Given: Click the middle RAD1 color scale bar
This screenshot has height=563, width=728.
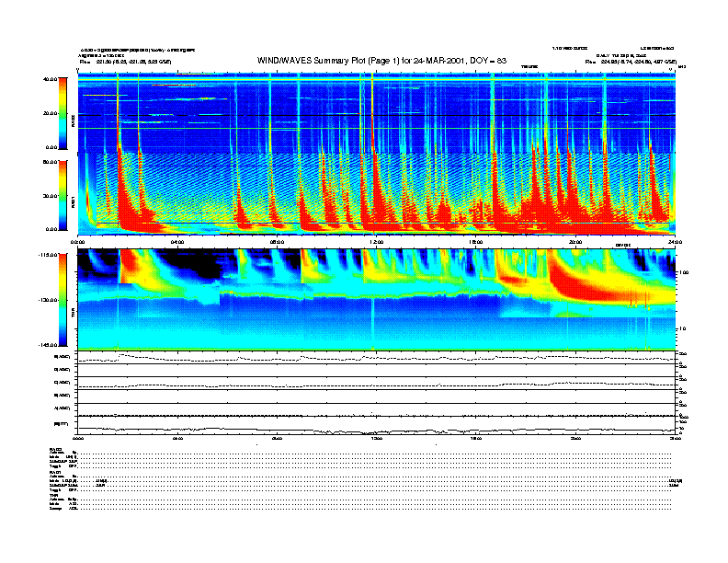Looking at the screenshot, I should pyautogui.click(x=63, y=195).
